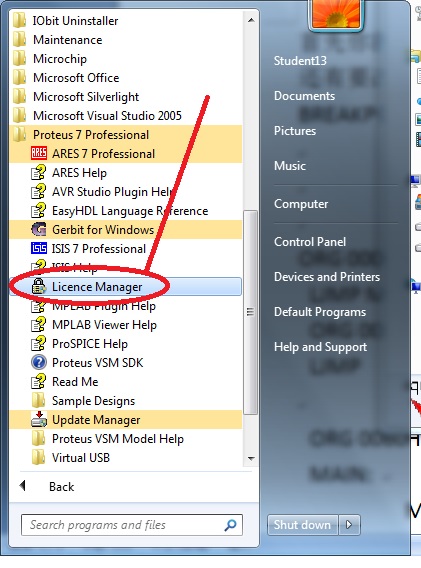Viewport: 421px width, 568px height.
Task: Click the Microchip folder icon
Action: pyautogui.click(x=19, y=58)
